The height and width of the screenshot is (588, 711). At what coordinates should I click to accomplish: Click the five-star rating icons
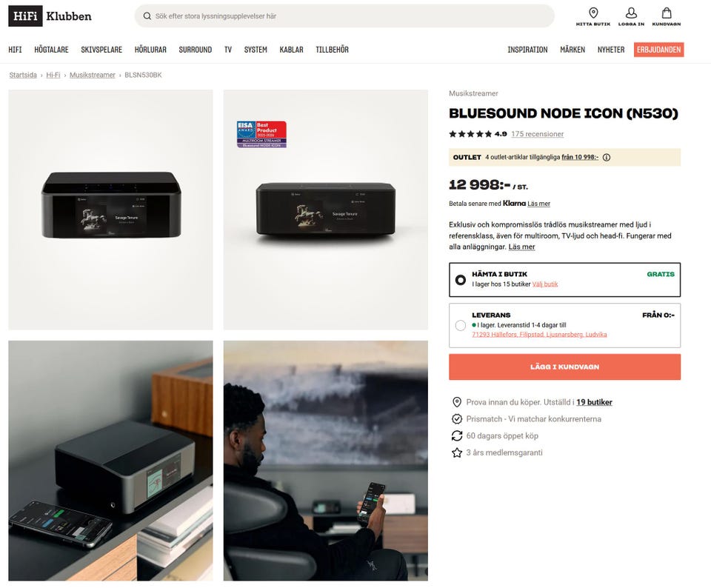470,134
